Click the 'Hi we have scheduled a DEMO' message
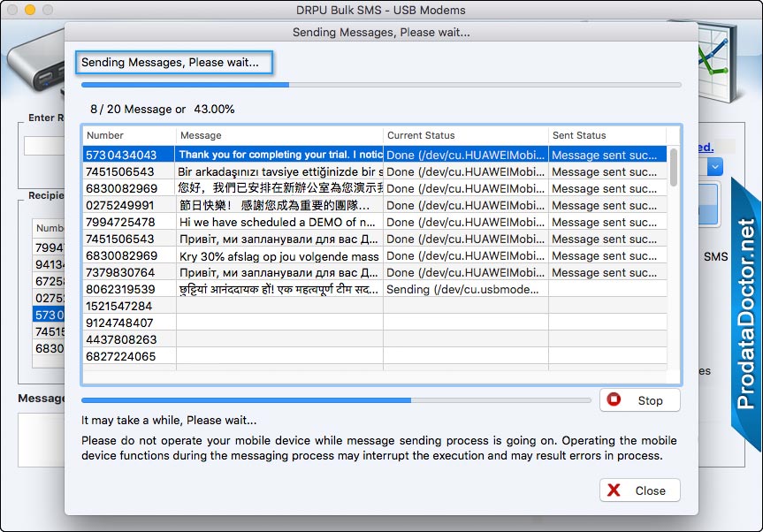The image size is (763, 532). tap(278, 222)
